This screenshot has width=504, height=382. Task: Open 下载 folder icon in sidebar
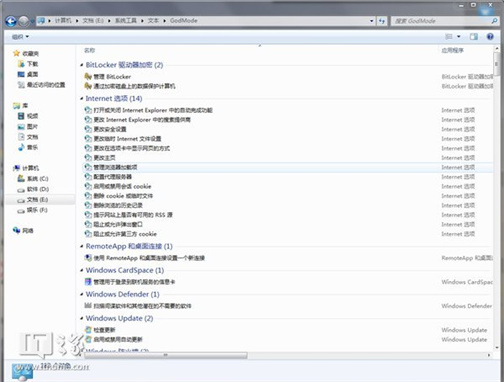point(21,64)
